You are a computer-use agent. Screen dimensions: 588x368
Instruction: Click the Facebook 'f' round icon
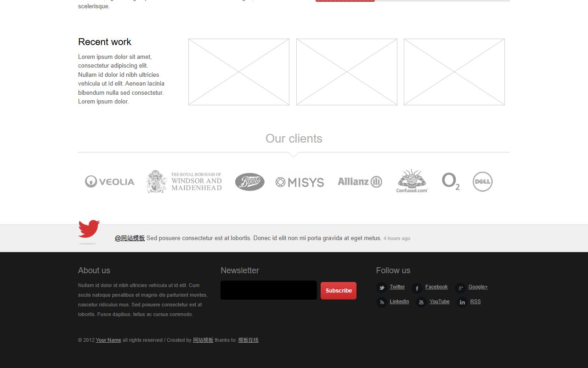[417, 288]
